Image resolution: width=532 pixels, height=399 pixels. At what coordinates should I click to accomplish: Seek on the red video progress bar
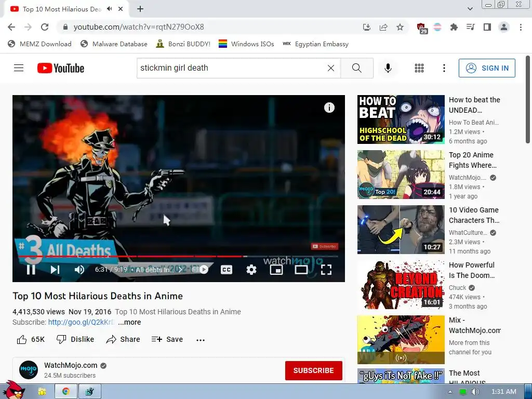tap(179, 256)
